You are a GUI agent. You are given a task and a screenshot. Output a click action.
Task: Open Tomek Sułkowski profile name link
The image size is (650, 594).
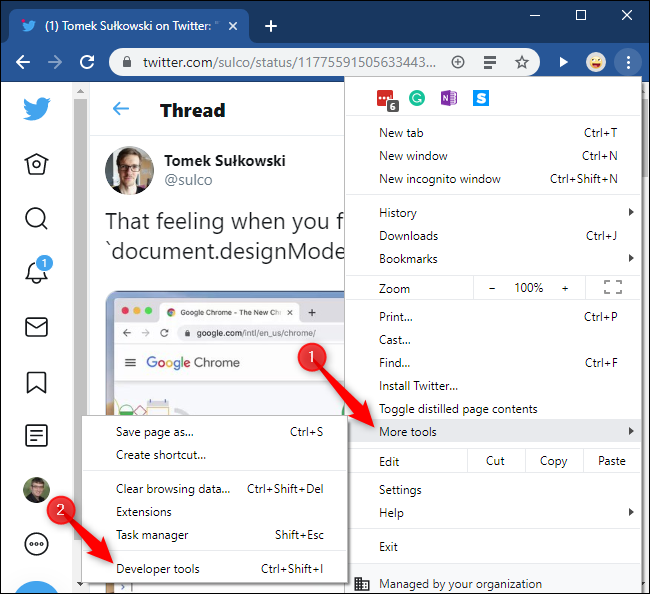[x=225, y=160]
